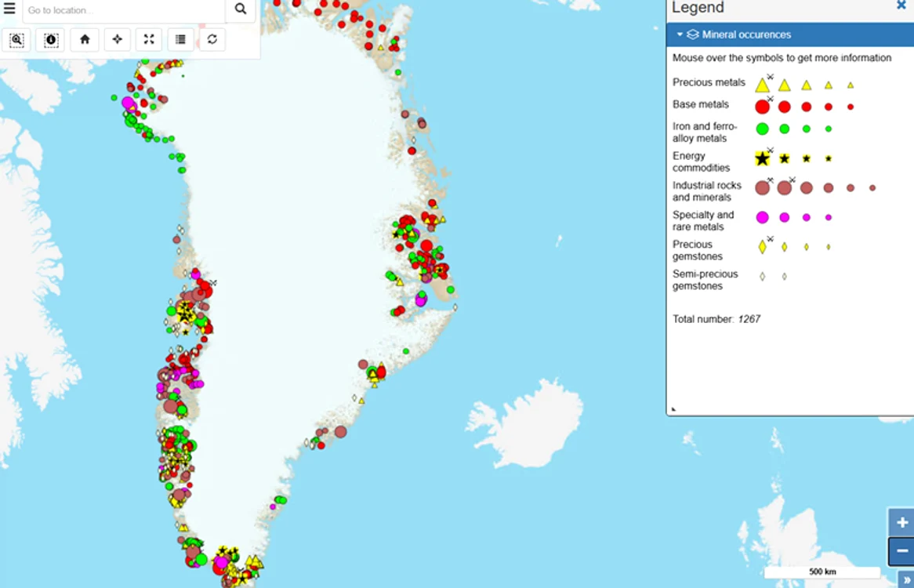Click the Legend panel resize corner handle

(674, 409)
